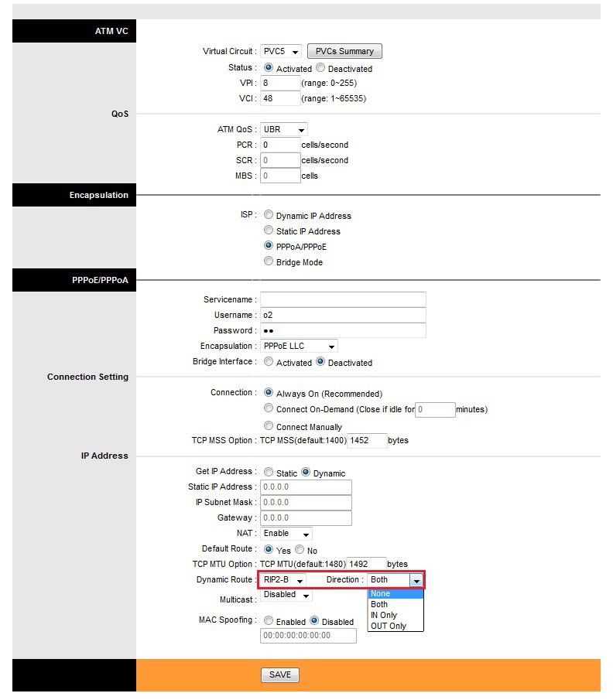The image size is (613, 700).
Task: Click the Servicename text field
Action: pos(343,299)
